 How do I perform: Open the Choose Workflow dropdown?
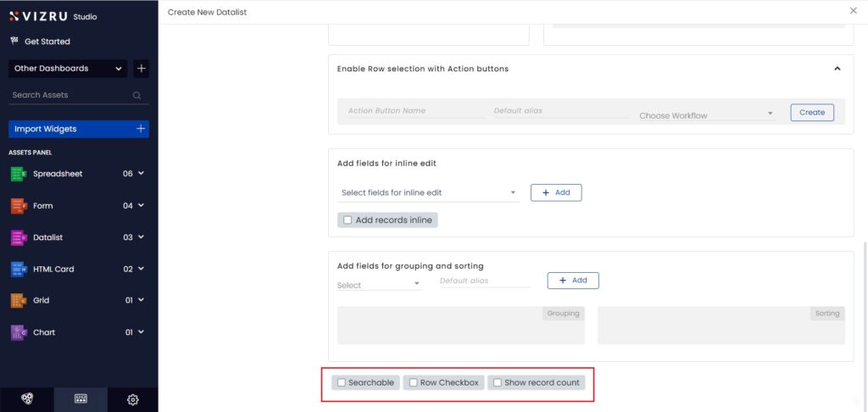pyautogui.click(x=706, y=115)
